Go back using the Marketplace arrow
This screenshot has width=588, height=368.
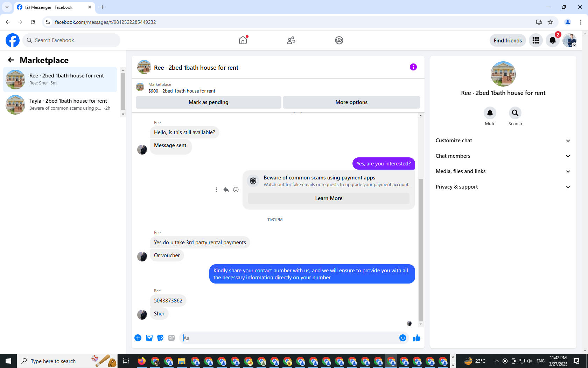pyautogui.click(x=11, y=60)
